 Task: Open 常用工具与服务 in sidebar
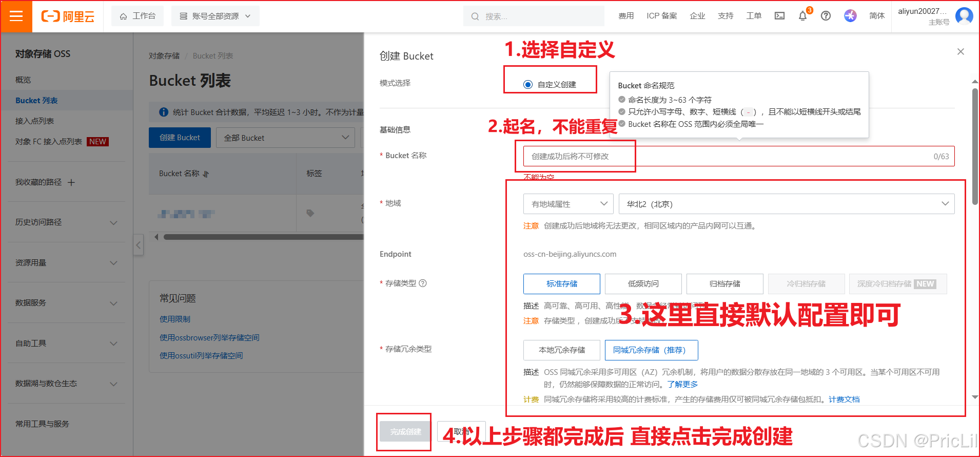(x=42, y=424)
